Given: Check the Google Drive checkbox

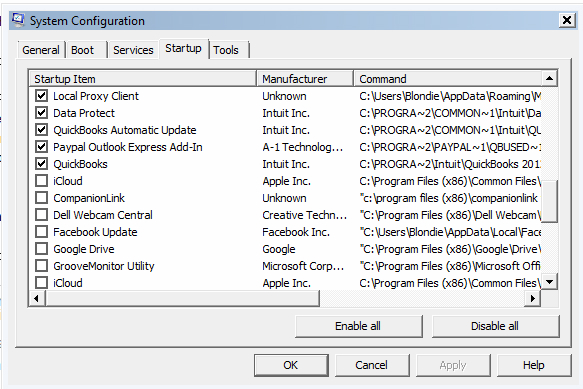Looking at the screenshot, I should [x=41, y=249].
